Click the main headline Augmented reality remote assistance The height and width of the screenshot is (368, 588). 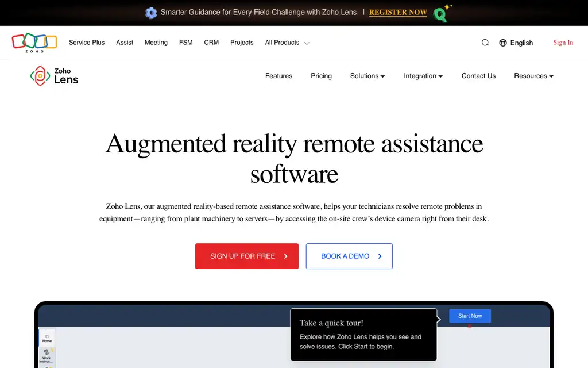coord(294,159)
